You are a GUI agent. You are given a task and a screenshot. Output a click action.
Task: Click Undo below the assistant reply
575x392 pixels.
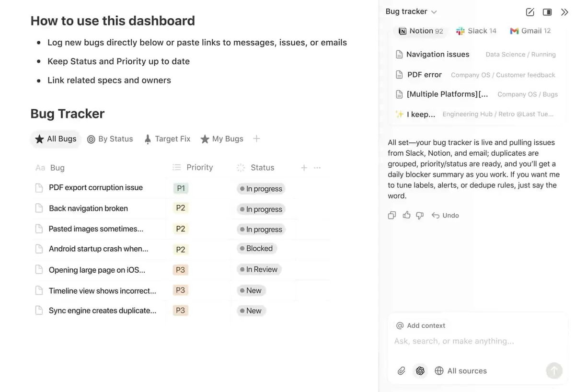[x=445, y=215]
